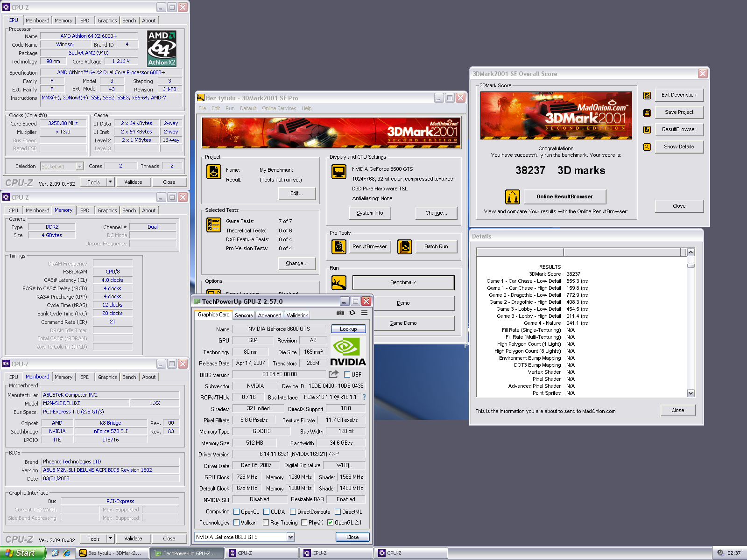
Task: Open Tools dropdown arrow in bottom CPU-Z
Action: tap(111, 539)
